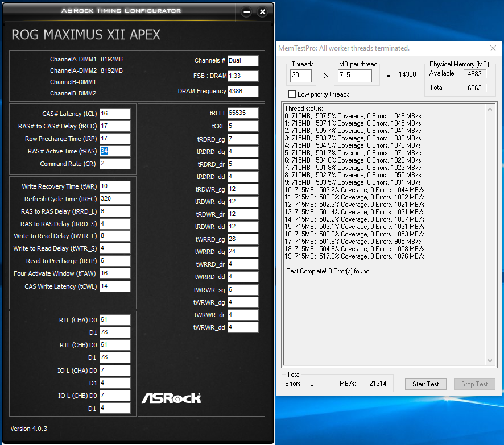Select Four Activate Window (tFAW) field

[115, 273]
